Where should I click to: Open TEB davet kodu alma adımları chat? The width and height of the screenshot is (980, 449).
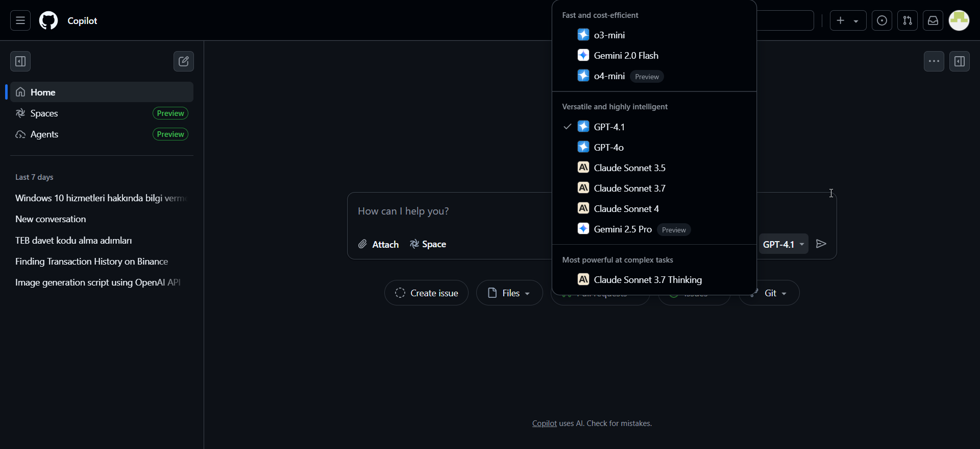(x=102, y=240)
